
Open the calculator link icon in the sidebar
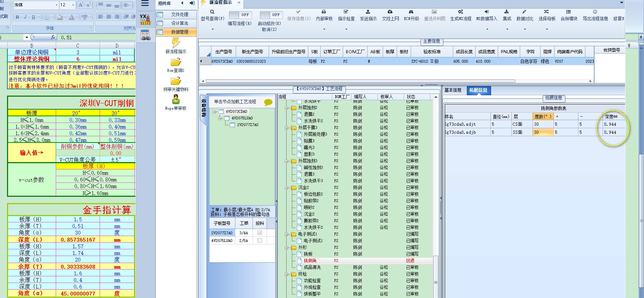pyautogui.click(x=145, y=35)
